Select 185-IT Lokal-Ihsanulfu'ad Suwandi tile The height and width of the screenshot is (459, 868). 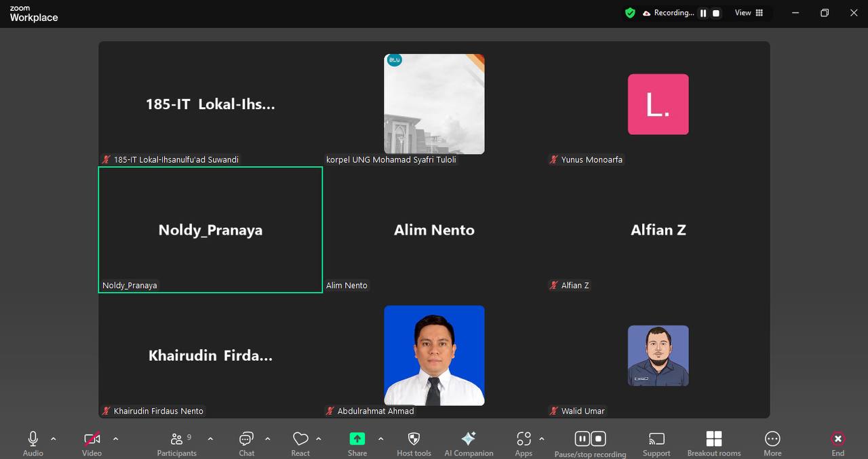point(210,104)
